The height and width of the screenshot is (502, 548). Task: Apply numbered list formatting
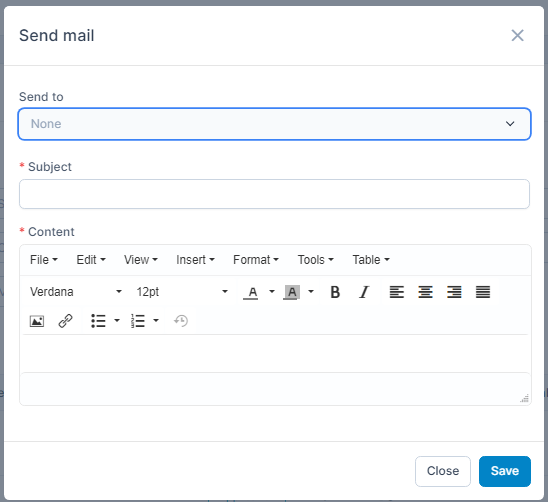click(137, 321)
